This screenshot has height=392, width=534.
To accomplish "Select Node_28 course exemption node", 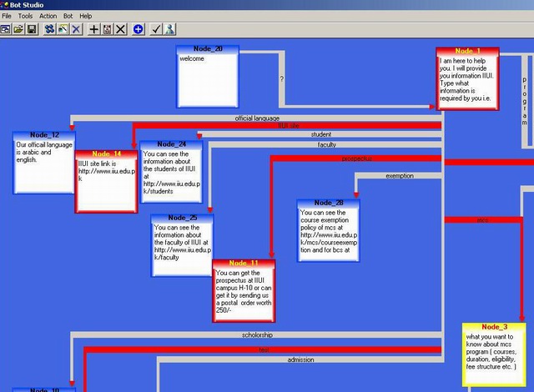I will tap(328, 231).
